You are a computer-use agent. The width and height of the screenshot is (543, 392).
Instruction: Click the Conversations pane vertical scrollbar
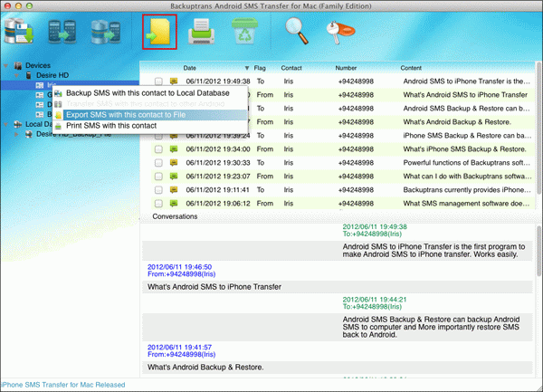click(538, 252)
